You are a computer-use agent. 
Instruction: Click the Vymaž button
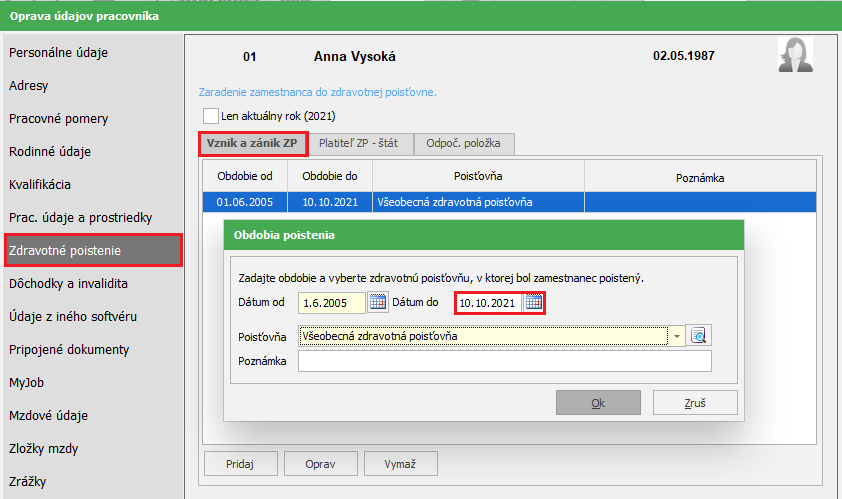401,464
